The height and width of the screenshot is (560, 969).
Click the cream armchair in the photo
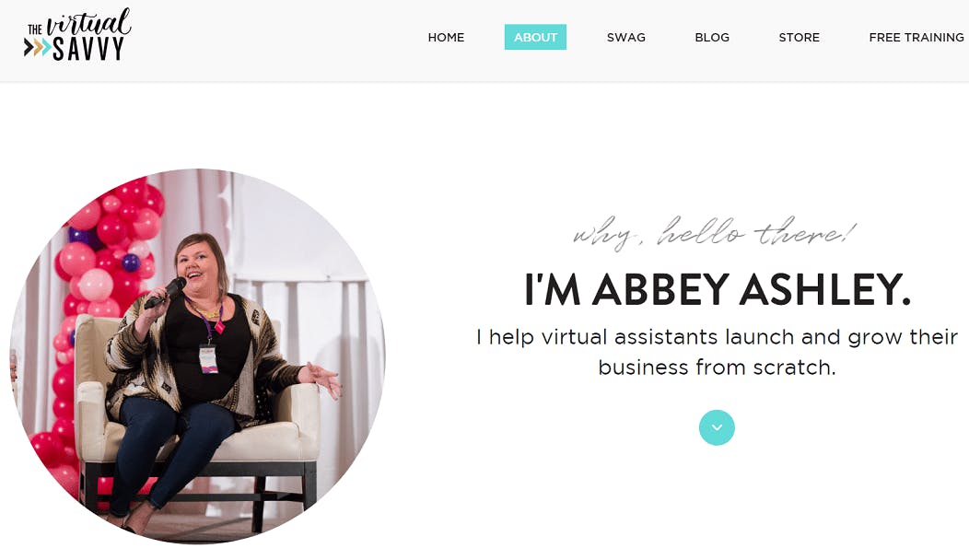tap(198, 420)
